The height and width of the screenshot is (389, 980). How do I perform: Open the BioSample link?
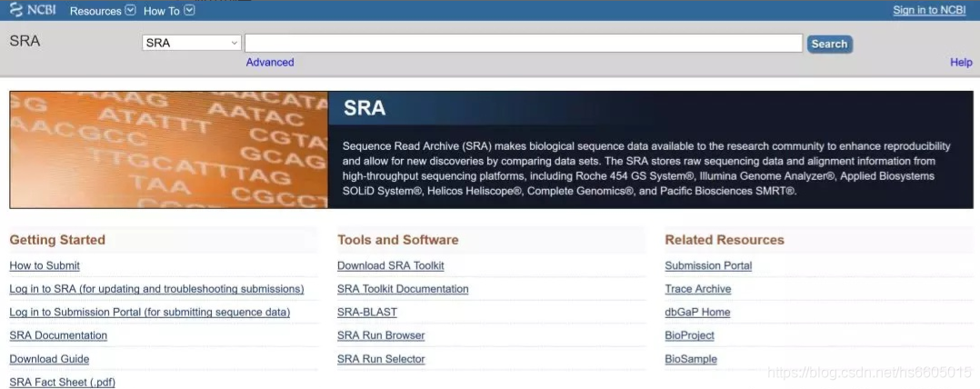(691, 359)
